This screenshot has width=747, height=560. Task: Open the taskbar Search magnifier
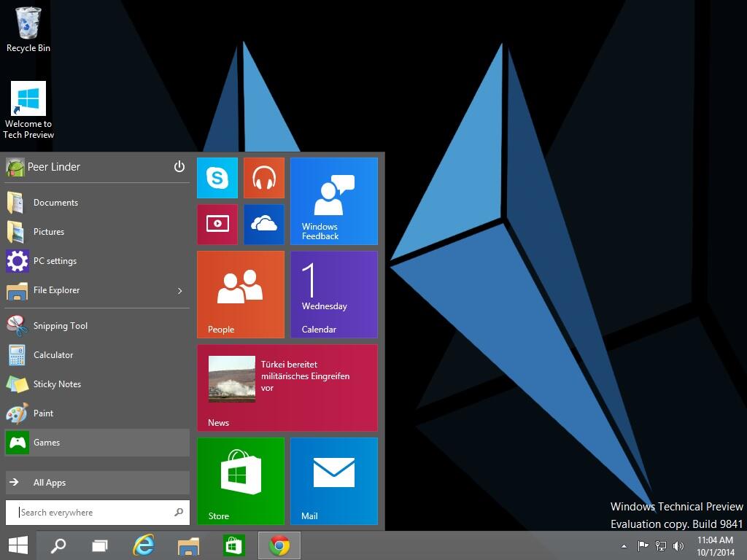[58, 545]
